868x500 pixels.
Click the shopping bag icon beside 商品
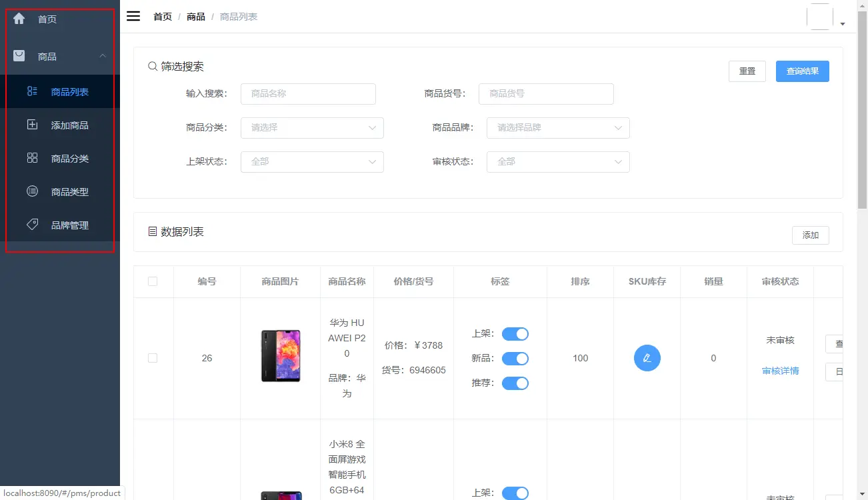(x=19, y=56)
